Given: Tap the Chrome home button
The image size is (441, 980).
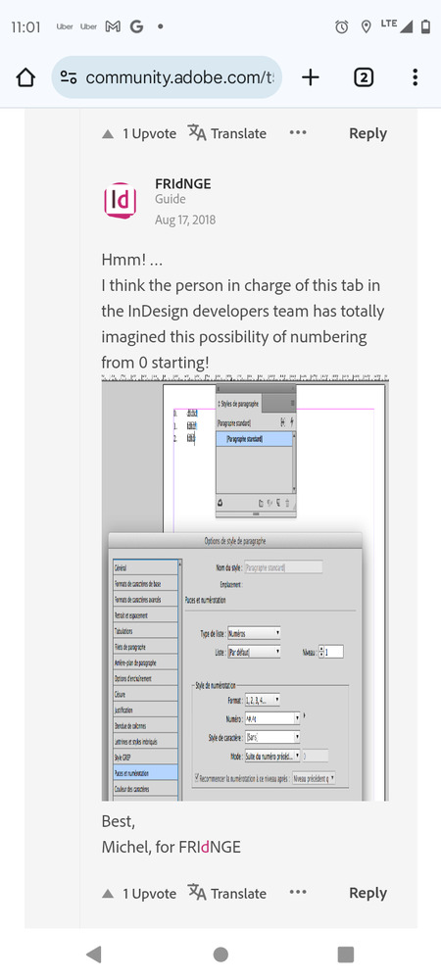Looking at the screenshot, I should pyautogui.click(x=25, y=77).
